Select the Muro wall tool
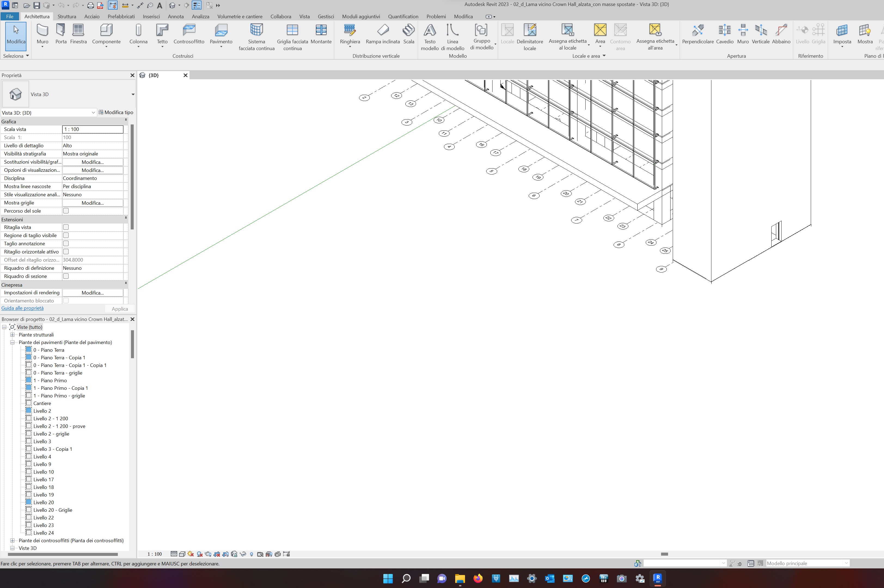Viewport: 884px width, 588px height. 42,34
